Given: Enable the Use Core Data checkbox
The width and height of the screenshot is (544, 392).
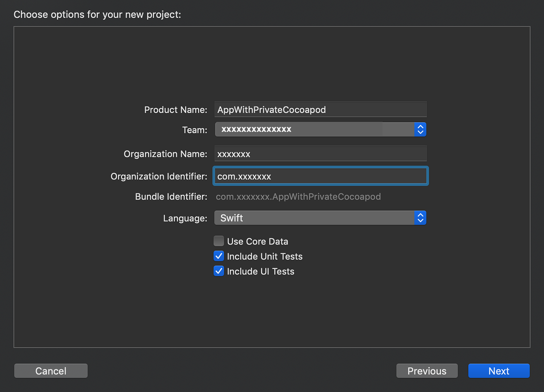Looking at the screenshot, I should [x=218, y=241].
